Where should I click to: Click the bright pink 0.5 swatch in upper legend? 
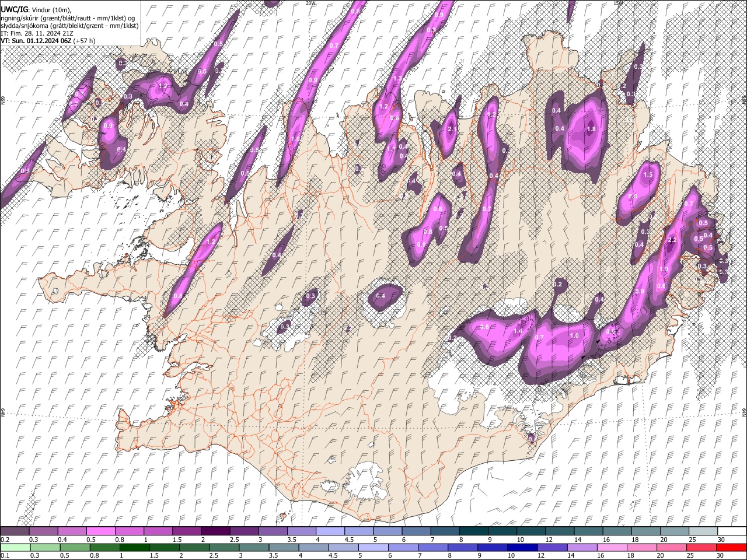pos(100,531)
